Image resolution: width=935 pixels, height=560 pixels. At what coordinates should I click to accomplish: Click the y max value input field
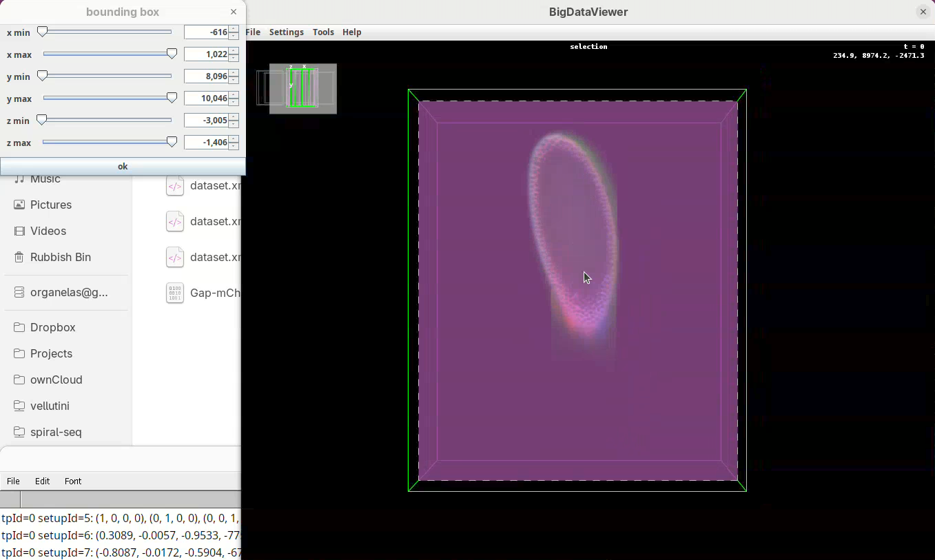[207, 98]
